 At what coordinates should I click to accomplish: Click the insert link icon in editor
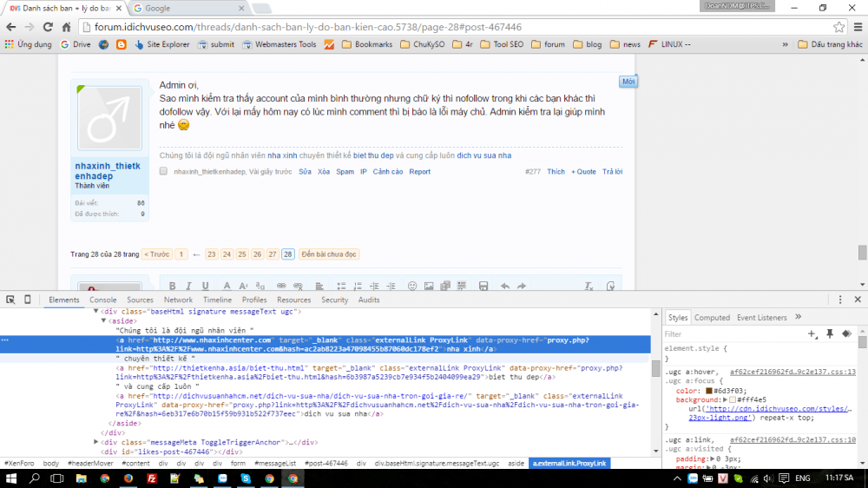pos(281,286)
